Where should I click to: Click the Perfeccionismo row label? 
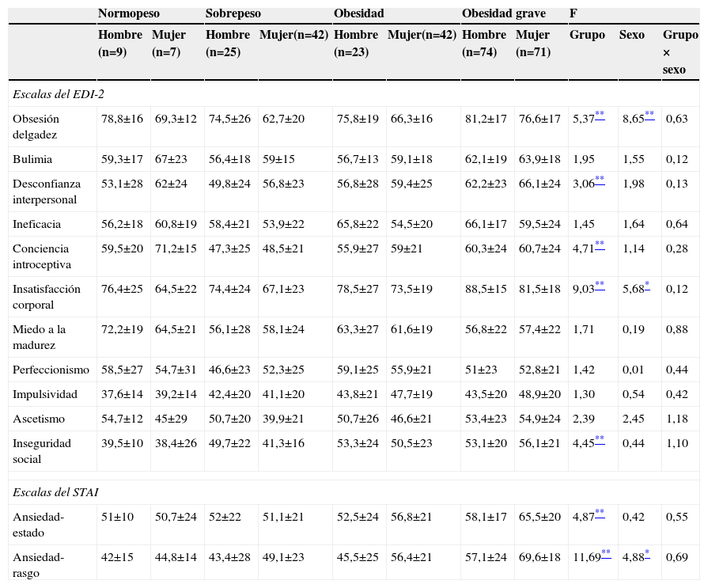click(x=51, y=370)
